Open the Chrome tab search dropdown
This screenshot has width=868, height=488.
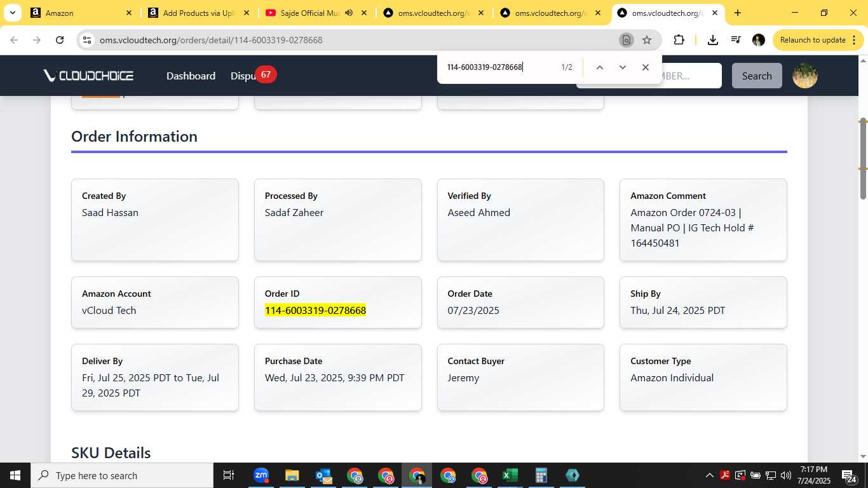point(12,13)
